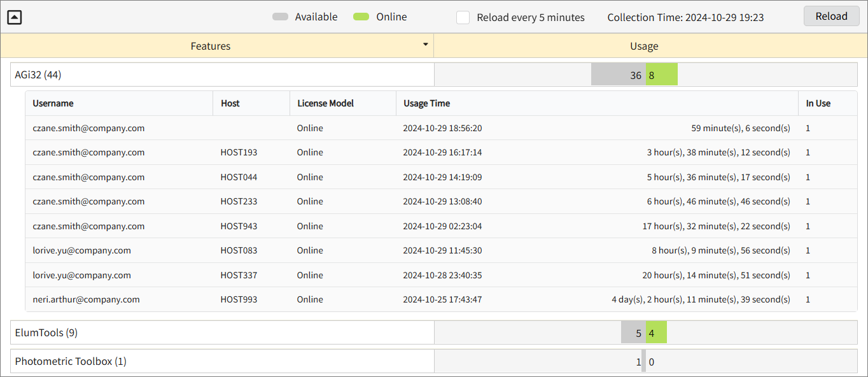Click the License Model column header

coord(325,103)
